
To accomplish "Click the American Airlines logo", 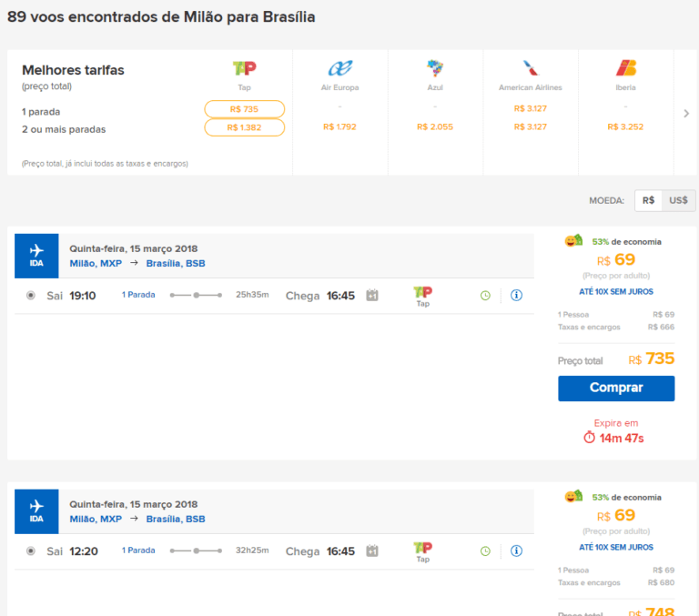I will 530,68.
